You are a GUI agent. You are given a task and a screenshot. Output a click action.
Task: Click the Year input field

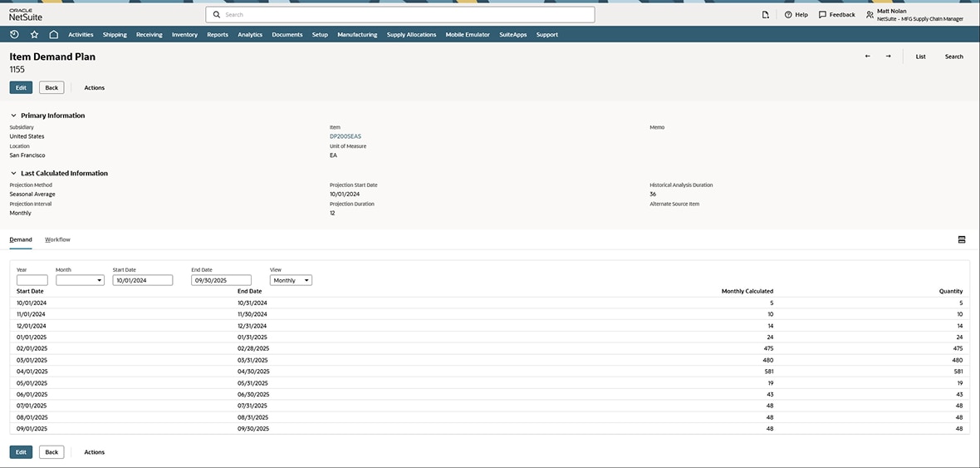pos(32,280)
